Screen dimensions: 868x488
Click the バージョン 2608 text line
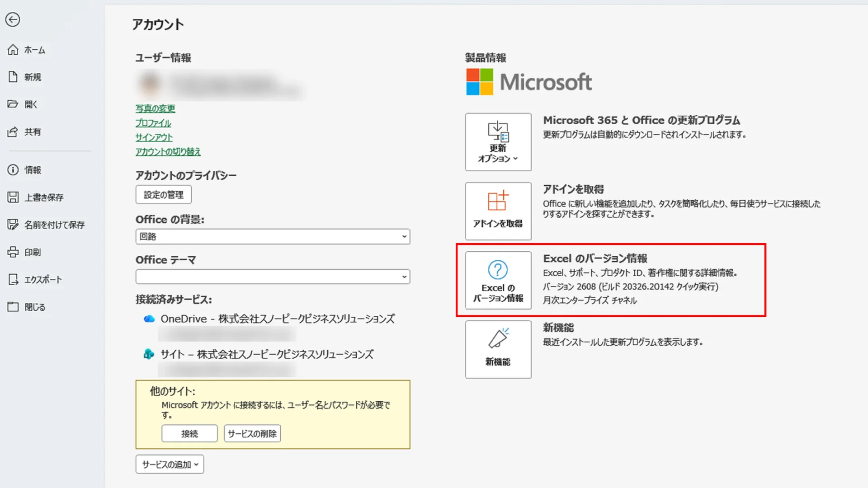pyautogui.click(x=631, y=286)
